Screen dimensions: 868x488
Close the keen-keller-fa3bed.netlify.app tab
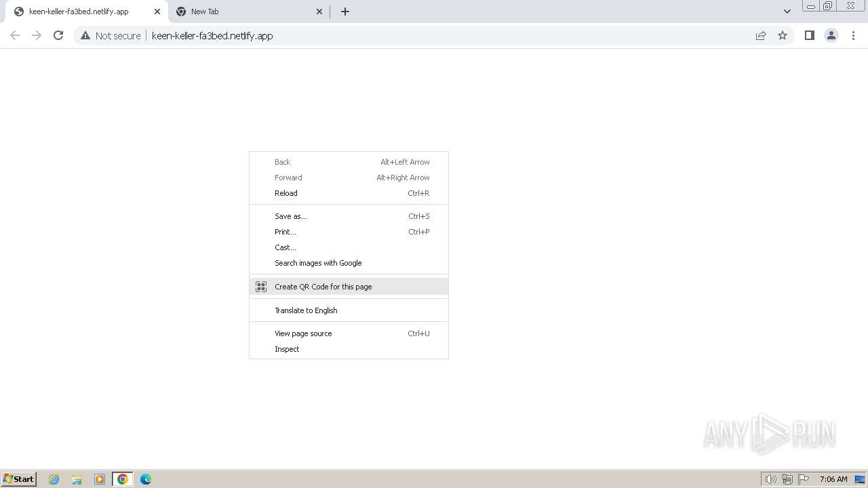157,12
